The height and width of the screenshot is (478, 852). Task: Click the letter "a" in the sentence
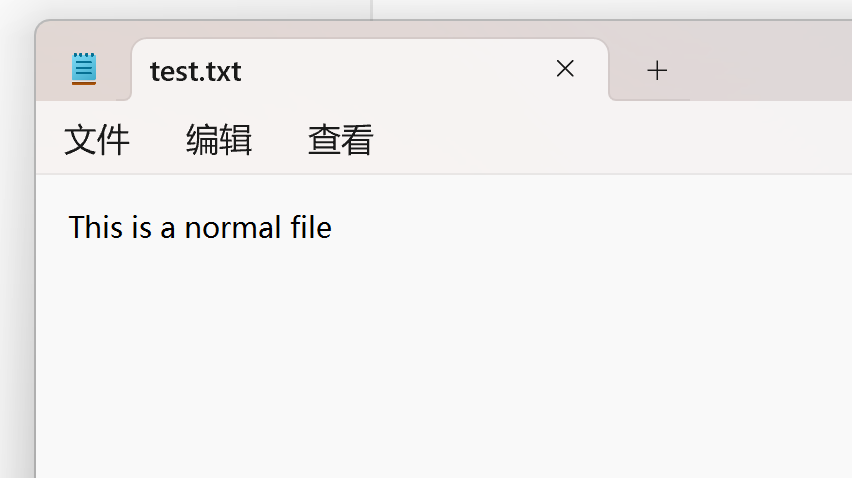[168, 229]
